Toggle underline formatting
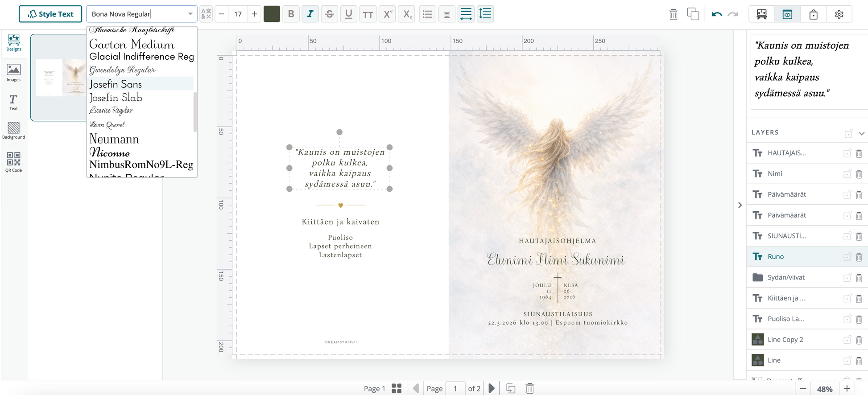868x395 pixels. point(349,14)
